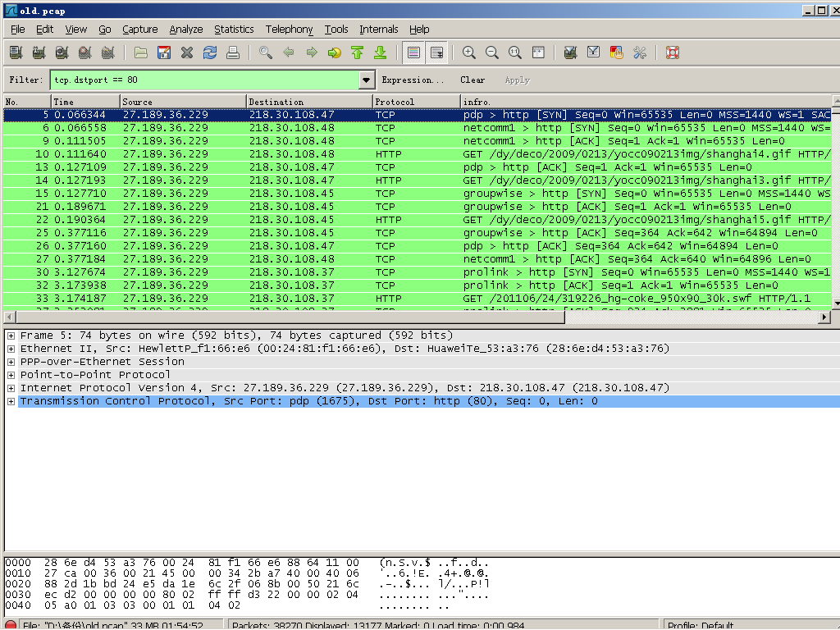Image resolution: width=840 pixels, height=630 pixels.
Task: Open the Capture menu
Action: 139,30
